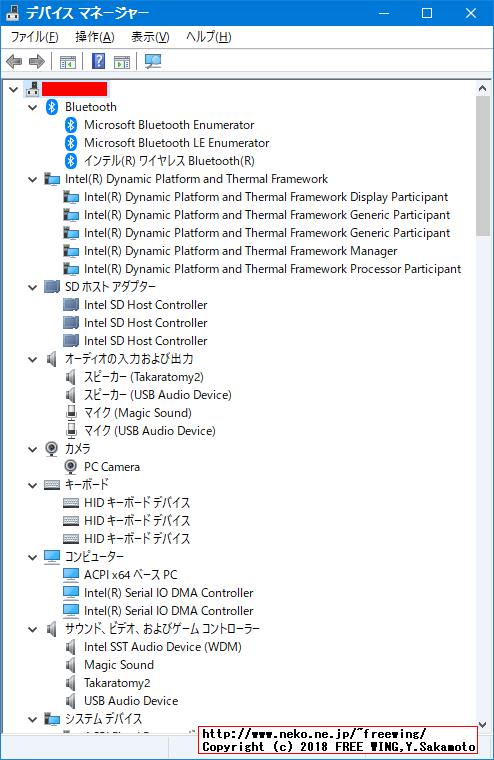
Task: Click the スピーカー (Takaratomy2) speaker icon
Action: click(71, 377)
